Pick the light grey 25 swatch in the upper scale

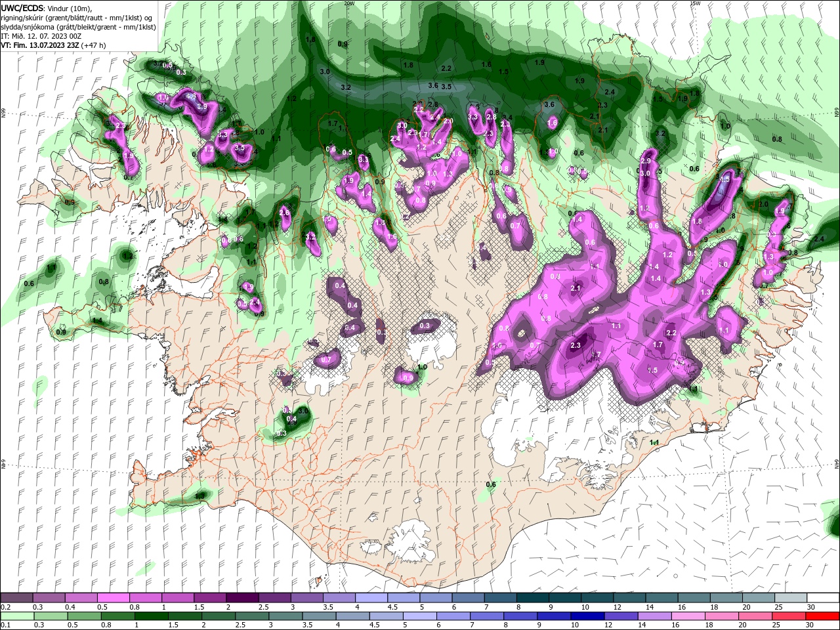coord(791,598)
